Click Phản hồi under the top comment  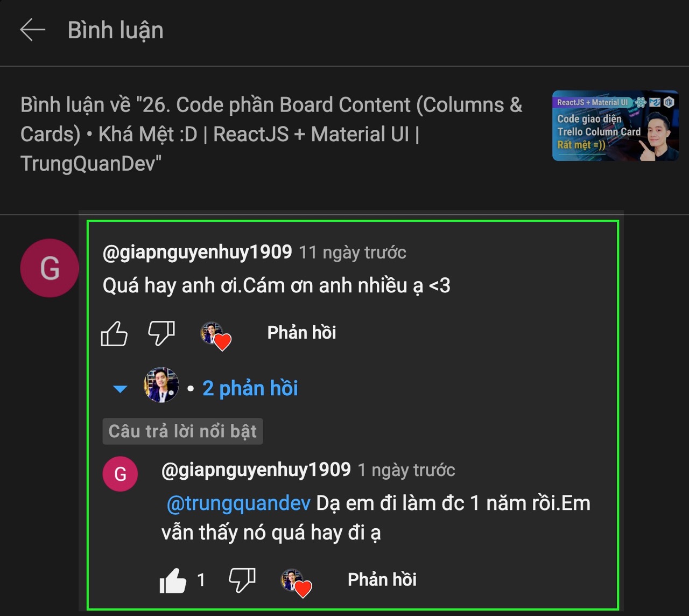tap(301, 333)
